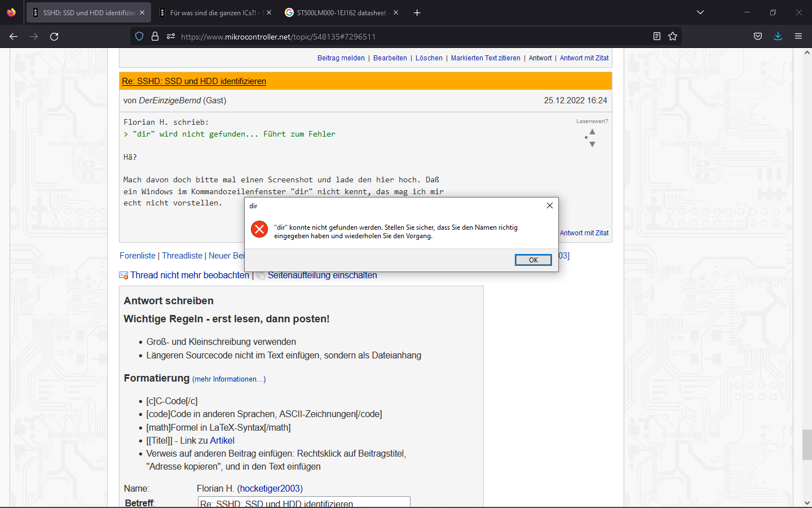Click the 'Beitrag melden' link
Viewport: 812px width, 508px height.
[x=341, y=58]
